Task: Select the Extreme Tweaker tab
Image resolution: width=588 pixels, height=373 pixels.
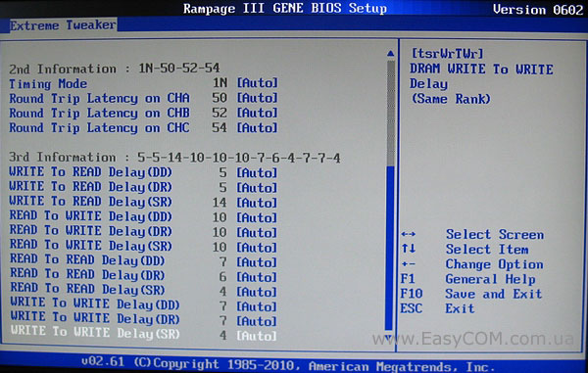Action: [x=63, y=25]
